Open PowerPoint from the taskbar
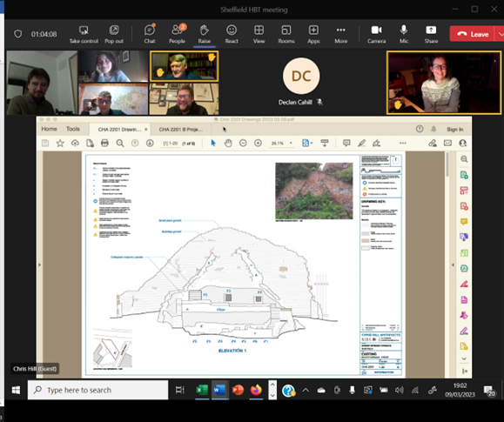Screen dimensions: 504x422 (x=238, y=390)
